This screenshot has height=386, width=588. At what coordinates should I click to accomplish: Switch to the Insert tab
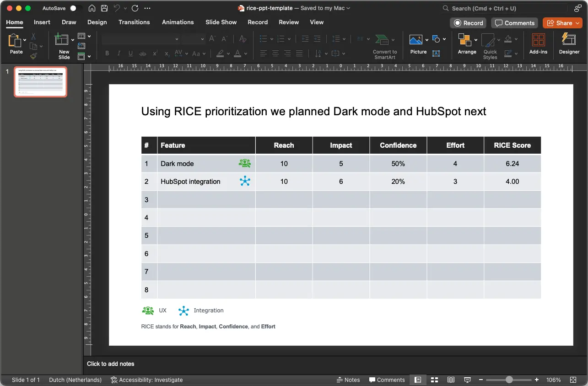click(42, 22)
